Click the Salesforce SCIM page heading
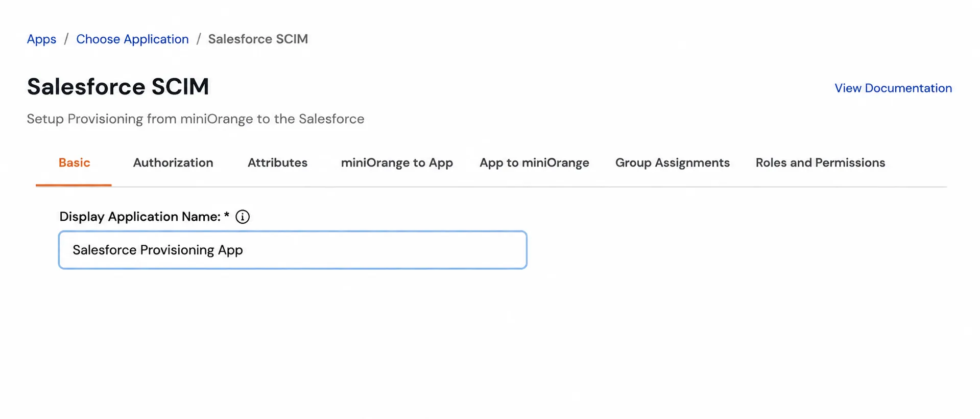Viewport: 980px width, 419px height. tap(118, 86)
